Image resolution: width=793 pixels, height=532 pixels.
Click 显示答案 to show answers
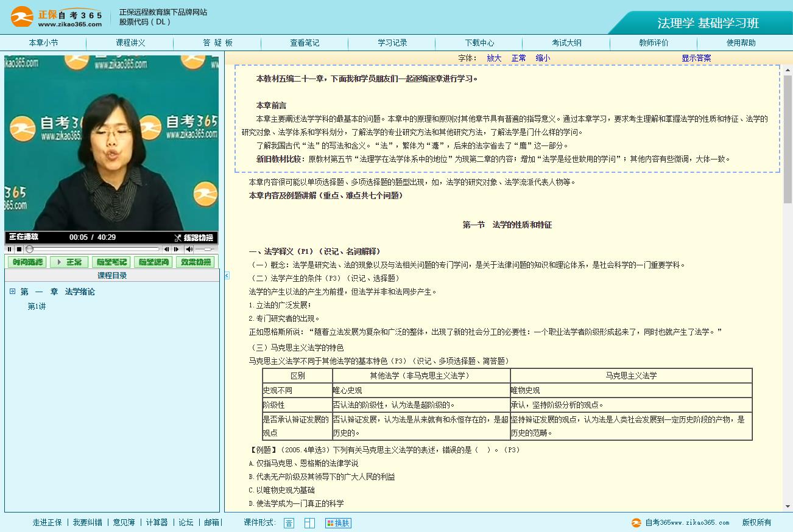(x=696, y=58)
